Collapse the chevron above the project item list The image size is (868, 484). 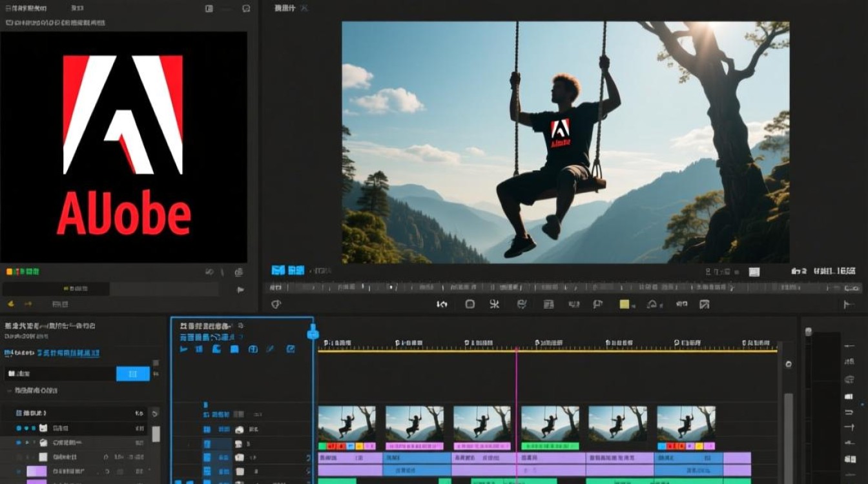tap(9, 391)
